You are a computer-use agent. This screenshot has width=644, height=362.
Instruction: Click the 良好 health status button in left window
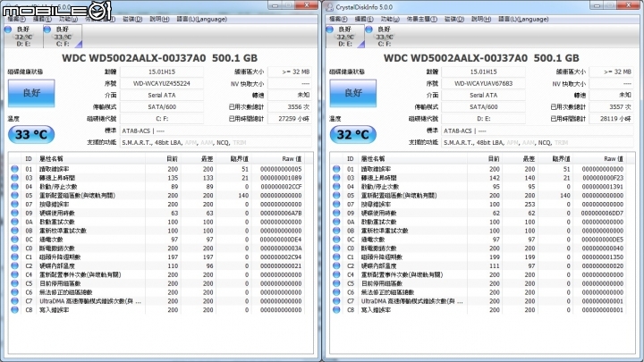31,93
